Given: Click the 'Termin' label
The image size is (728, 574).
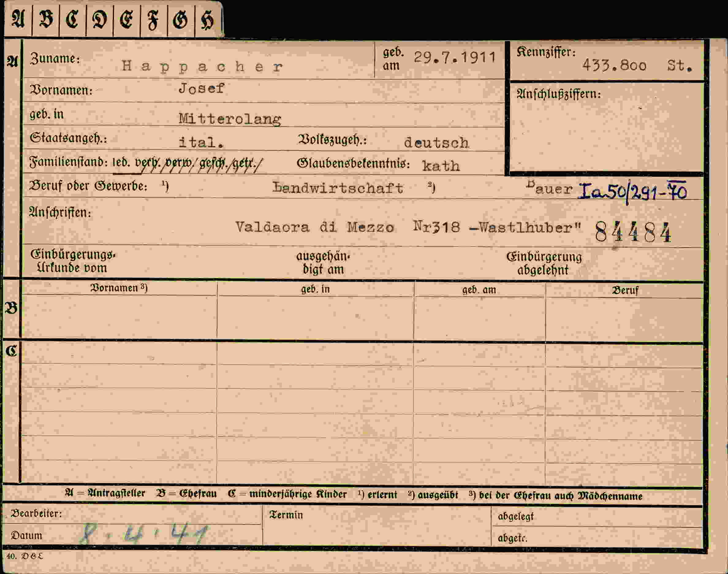Looking at the screenshot, I should tap(286, 515).
